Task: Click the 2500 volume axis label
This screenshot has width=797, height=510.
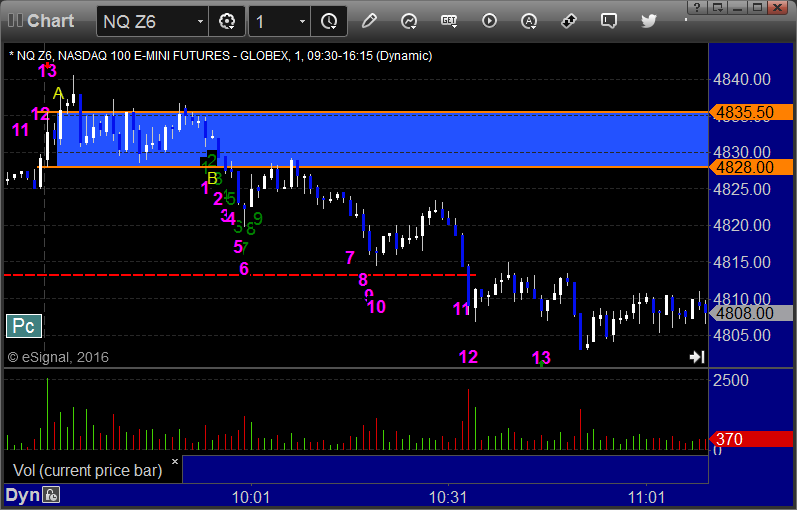Action: click(x=730, y=380)
